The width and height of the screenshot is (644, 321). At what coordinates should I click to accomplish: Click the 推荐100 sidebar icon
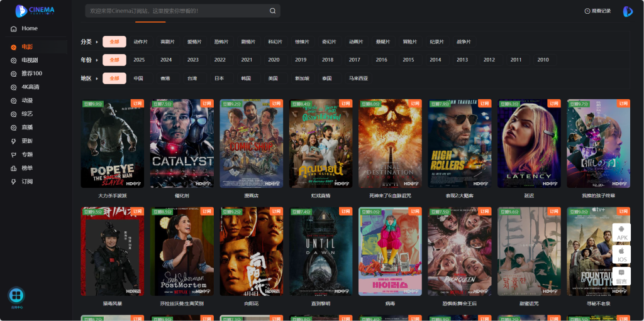(14, 74)
